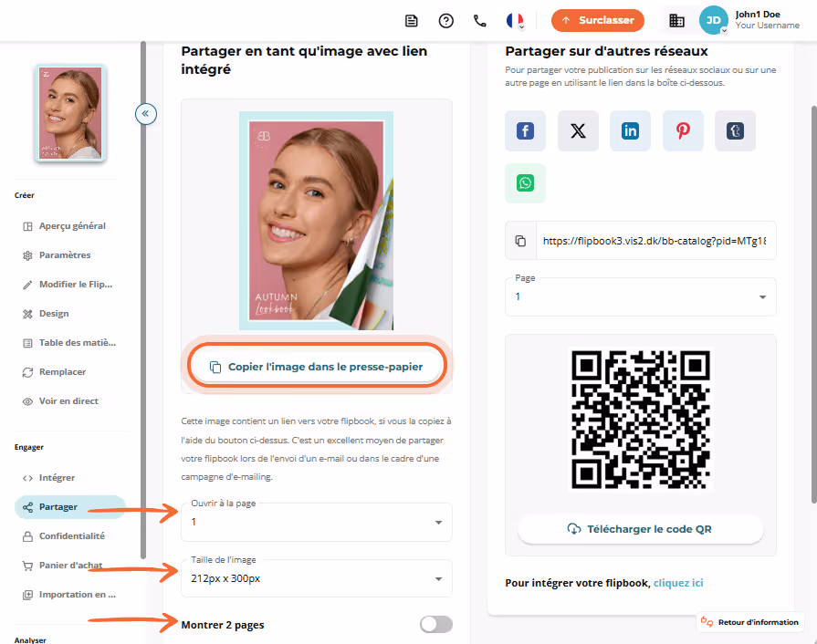Share on X (Twitter)

coord(578,130)
